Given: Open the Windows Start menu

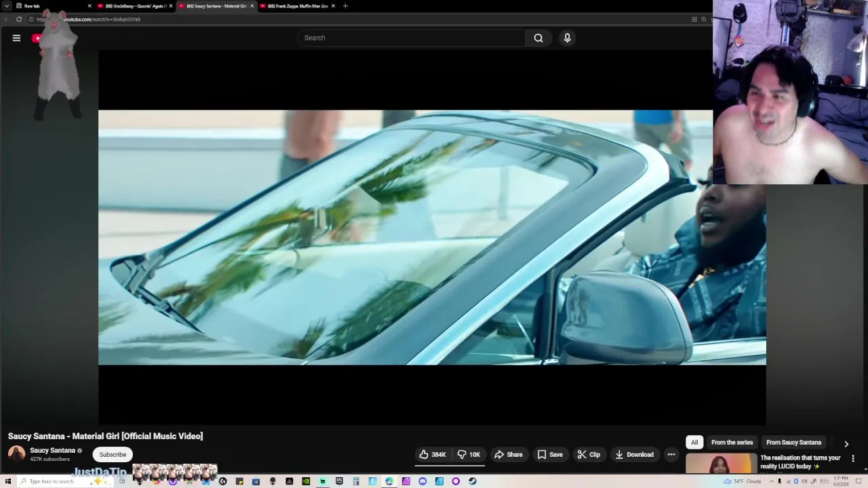Looking at the screenshot, I should coord(7,481).
